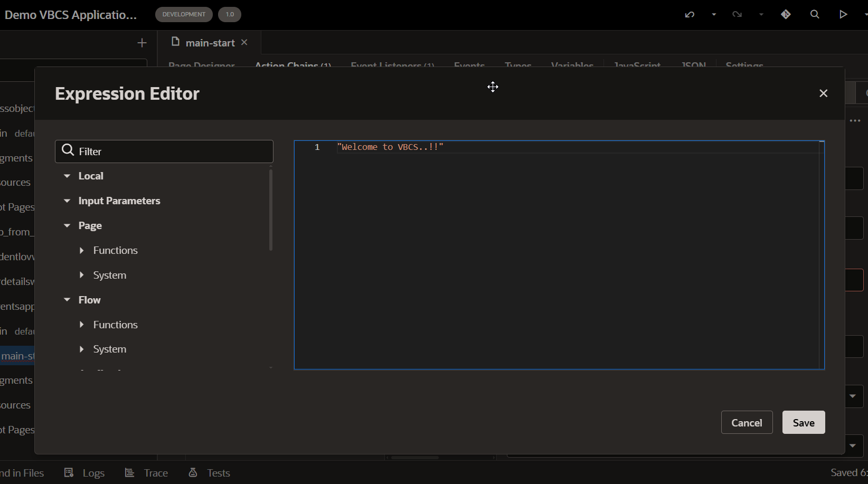
Task: Cancel the Expression Editor changes
Action: click(x=747, y=422)
